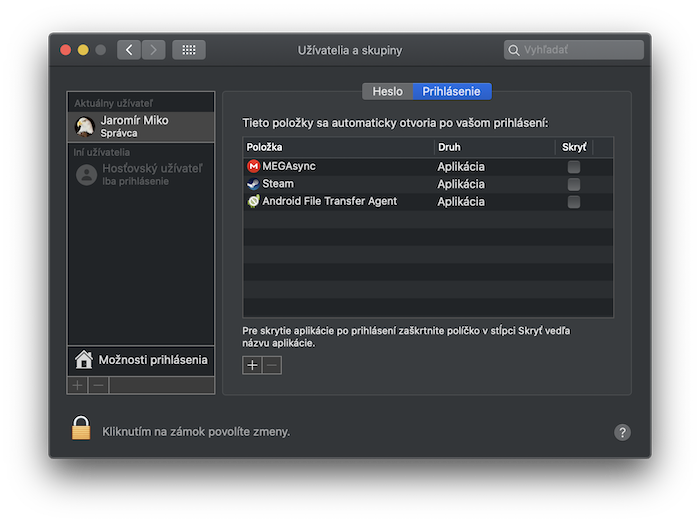The width and height of the screenshot is (700, 523).
Task: Remove login item with minus button
Action: (x=271, y=365)
